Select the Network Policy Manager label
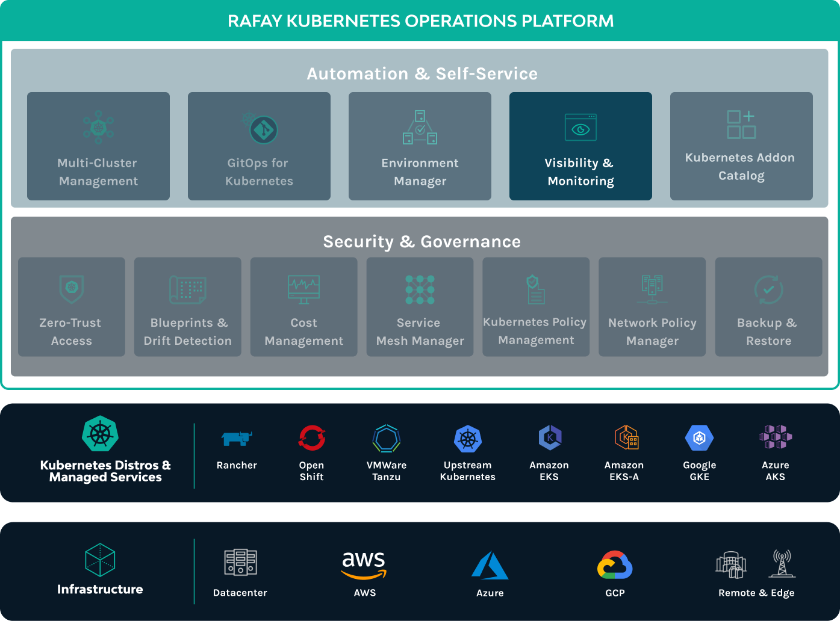Image resolution: width=840 pixels, height=621 pixels. tap(652, 332)
